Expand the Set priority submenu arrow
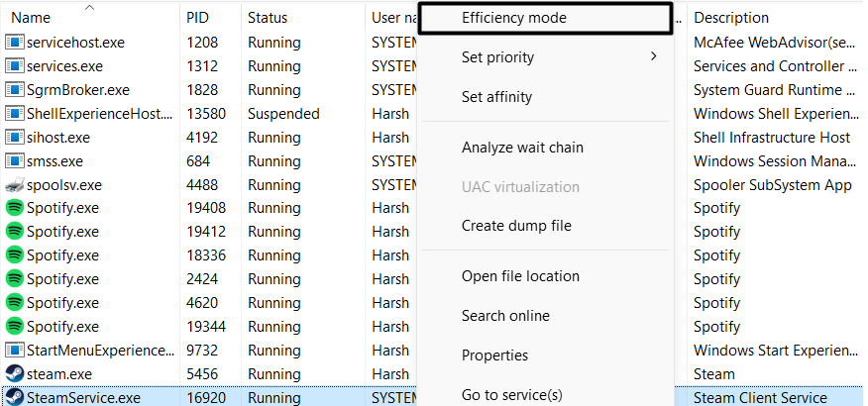868x406 pixels. (x=653, y=56)
